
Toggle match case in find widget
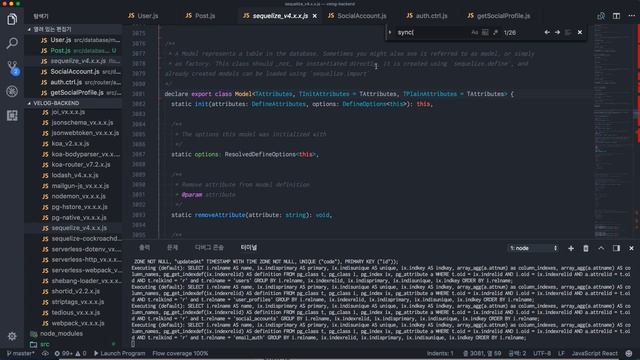[474, 32]
